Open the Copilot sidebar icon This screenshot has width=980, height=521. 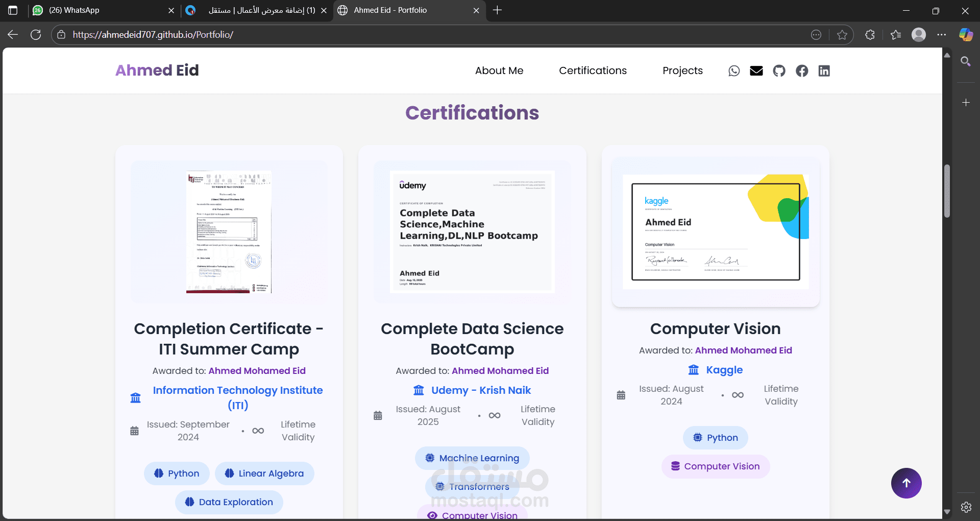pyautogui.click(x=966, y=35)
